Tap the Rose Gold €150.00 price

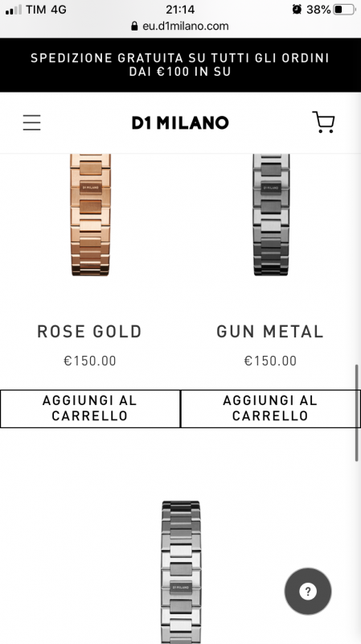(x=90, y=361)
